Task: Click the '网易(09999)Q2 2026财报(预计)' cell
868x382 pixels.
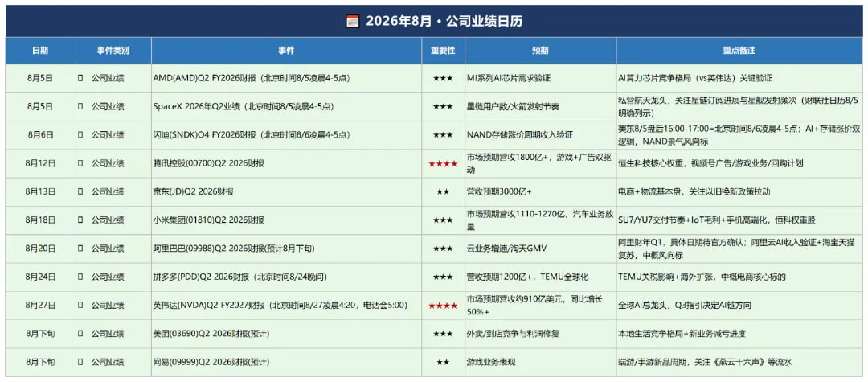Action: coord(286,362)
